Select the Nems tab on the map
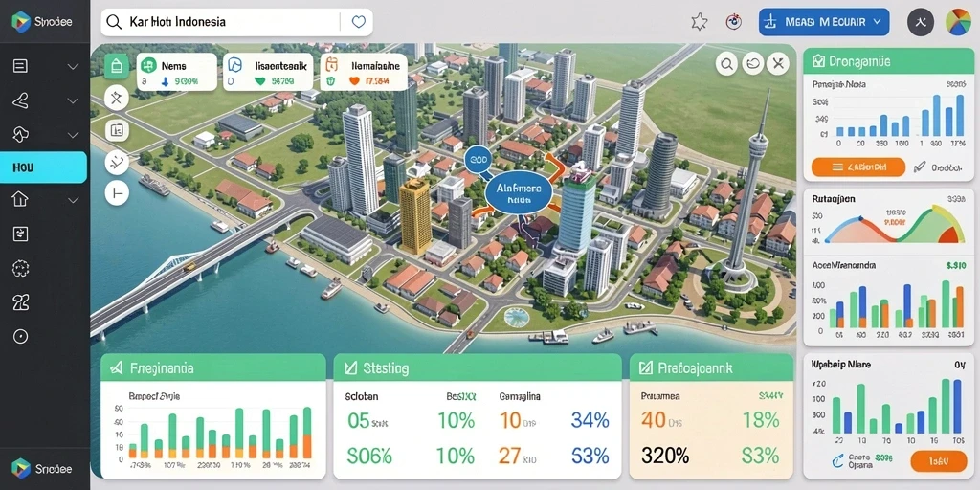Image resolution: width=980 pixels, height=490 pixels. [x=176, y=72]
